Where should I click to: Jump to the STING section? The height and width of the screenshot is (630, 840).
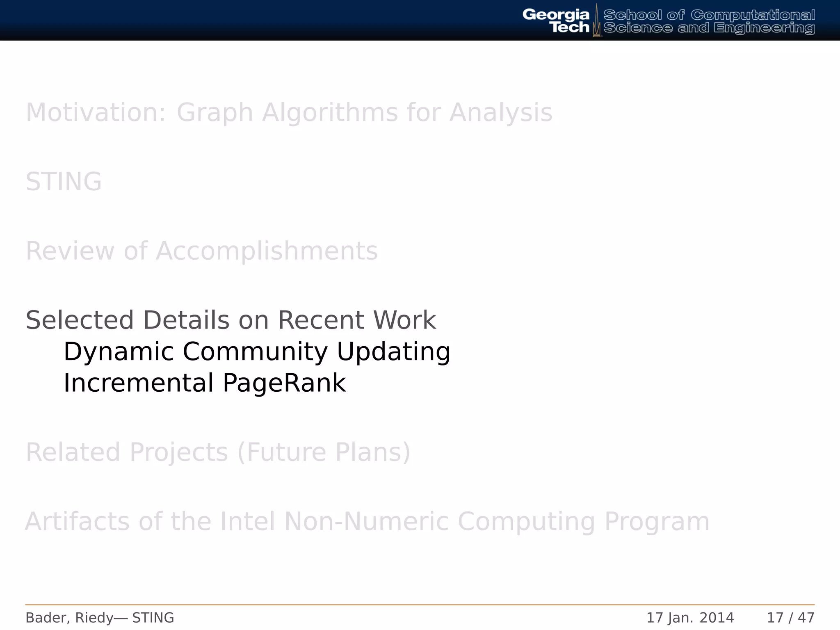(64, 182)
